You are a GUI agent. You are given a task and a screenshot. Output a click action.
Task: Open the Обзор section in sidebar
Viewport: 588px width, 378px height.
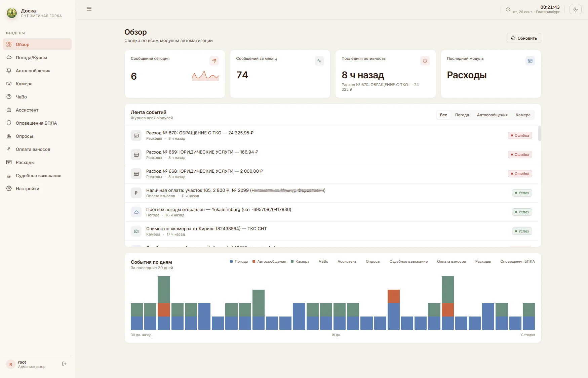(x=37, y=44)
